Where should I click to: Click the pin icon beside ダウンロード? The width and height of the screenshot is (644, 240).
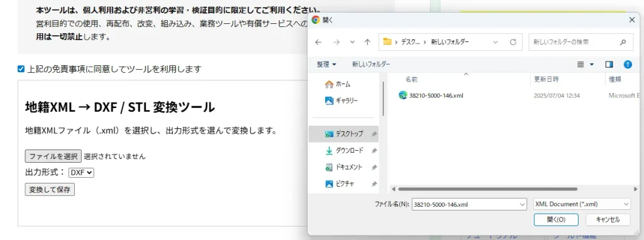point(374,151)
